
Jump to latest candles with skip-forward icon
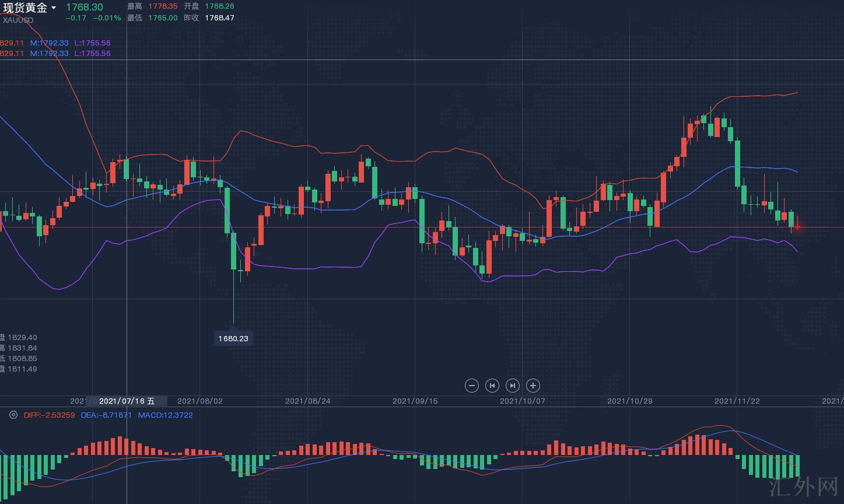[512, 386]
